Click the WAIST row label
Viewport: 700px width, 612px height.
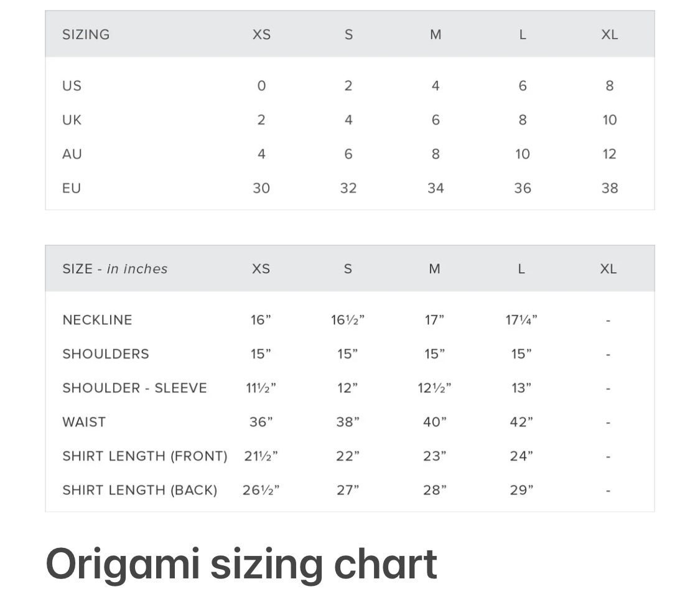click(x=84, y=422)
